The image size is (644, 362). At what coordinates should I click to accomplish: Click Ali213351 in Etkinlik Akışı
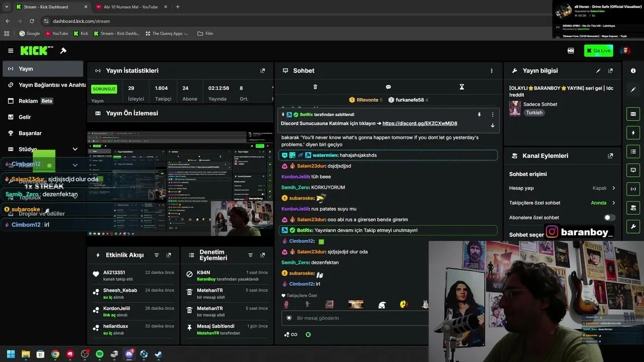tap(114, 273)
